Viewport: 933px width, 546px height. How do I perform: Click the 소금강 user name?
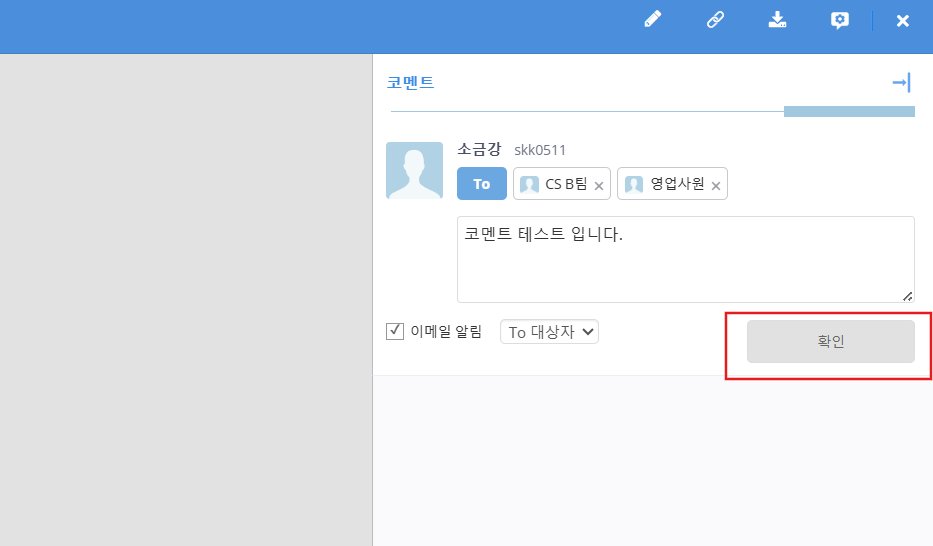pos(479,150)
